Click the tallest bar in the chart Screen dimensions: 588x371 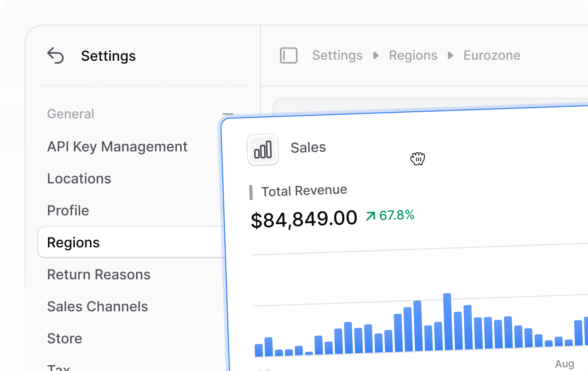coord(448,322)
